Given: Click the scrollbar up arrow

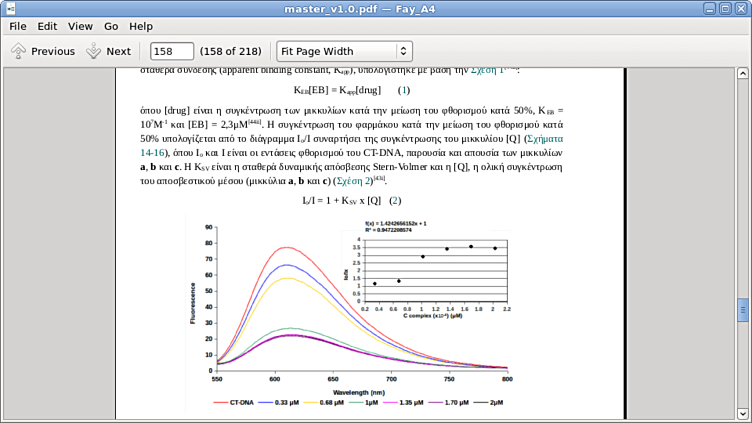Looking at the screenshot, I should click(743, 74).
